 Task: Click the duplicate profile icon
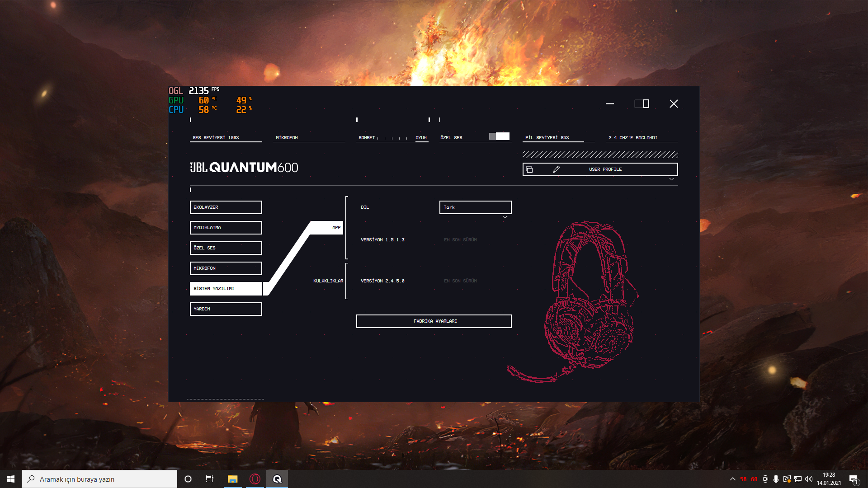pos(529,169)
